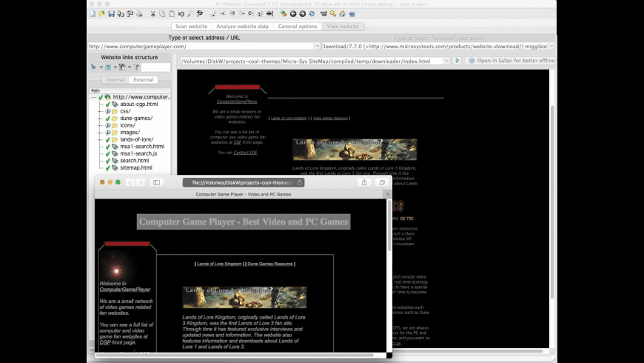644x363 pixels.
Task: Click the New project icon
Action: coord(92,13)
